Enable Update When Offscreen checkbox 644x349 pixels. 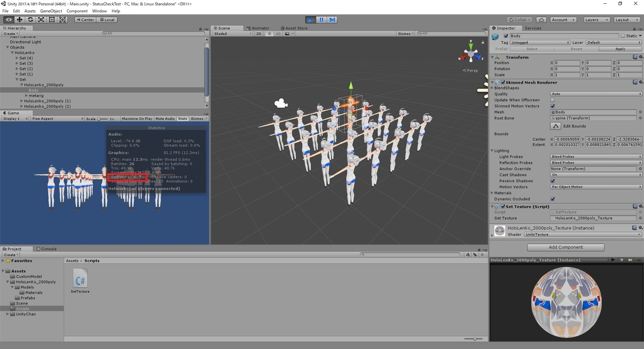553,100
